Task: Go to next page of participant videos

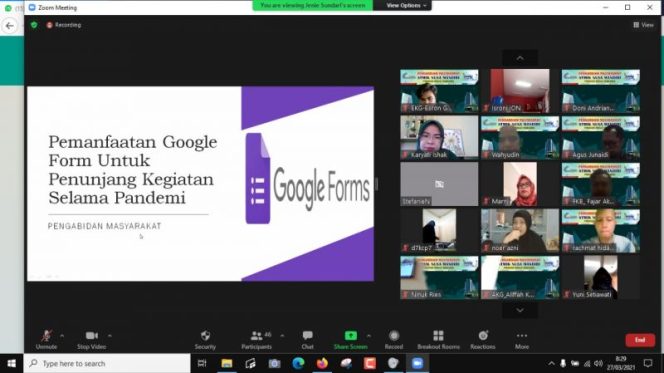Action: (520, 310)
